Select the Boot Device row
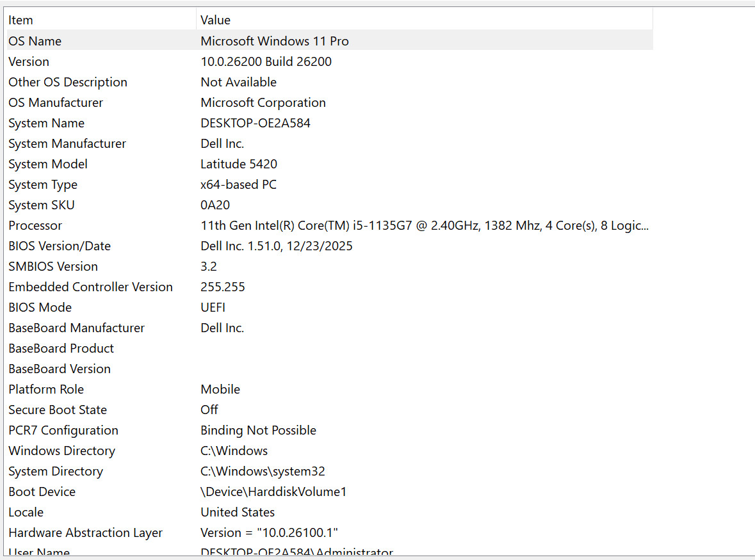The width and height of the screenshot is (755, 560). pos(42,492)
